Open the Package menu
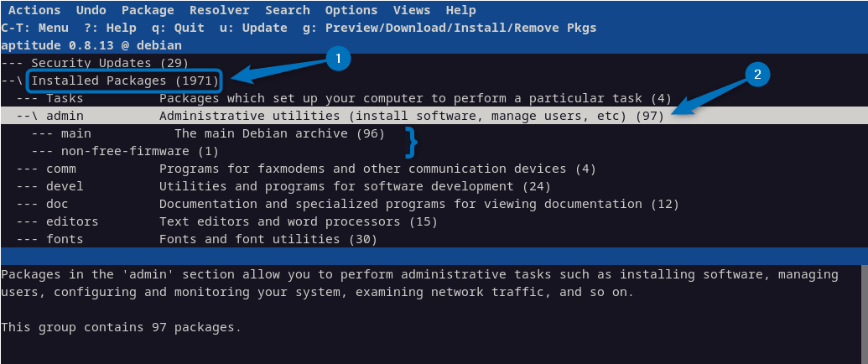The height and width of the screenshot is (364, 868). tap(148, 10)
